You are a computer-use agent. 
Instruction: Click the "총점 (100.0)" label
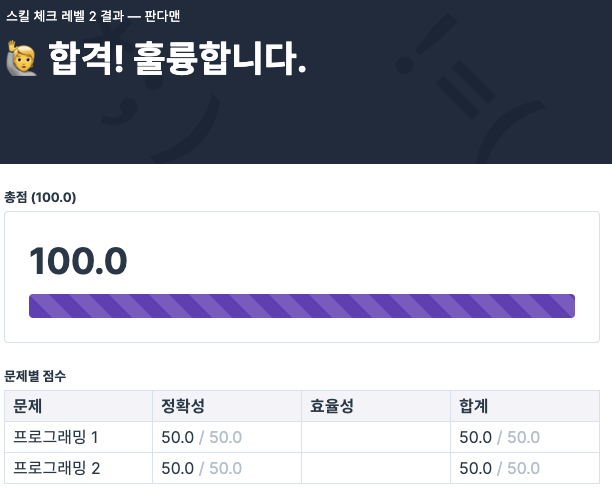coord(40,197)
